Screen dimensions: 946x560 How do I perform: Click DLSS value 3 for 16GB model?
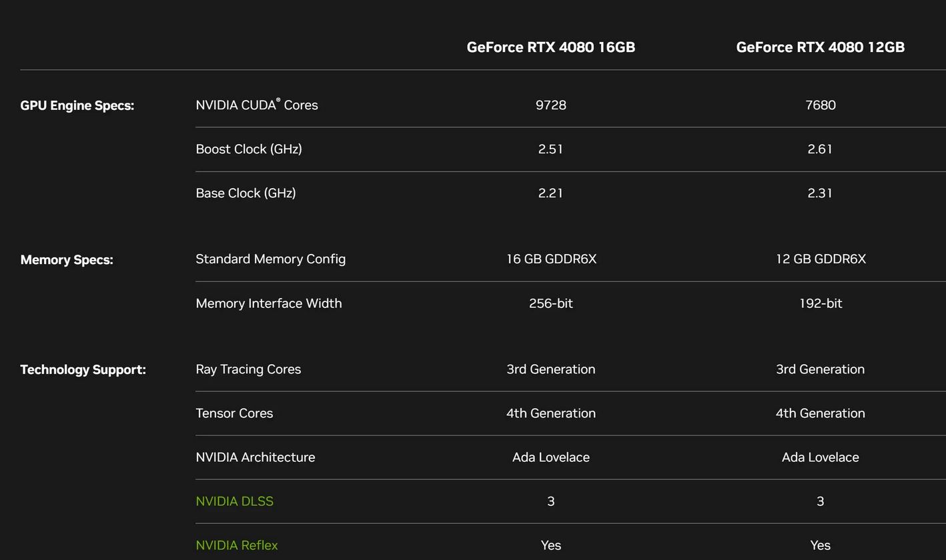pos(550,501)
